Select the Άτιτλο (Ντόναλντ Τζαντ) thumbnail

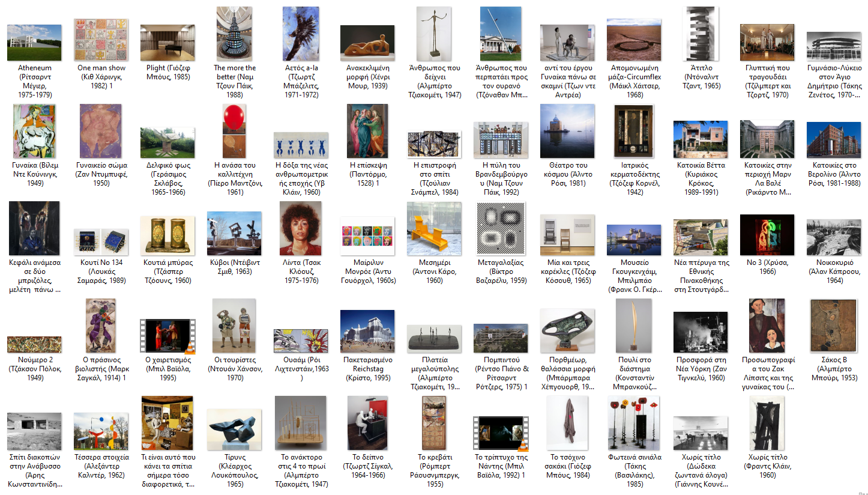(x=701, y=34)
